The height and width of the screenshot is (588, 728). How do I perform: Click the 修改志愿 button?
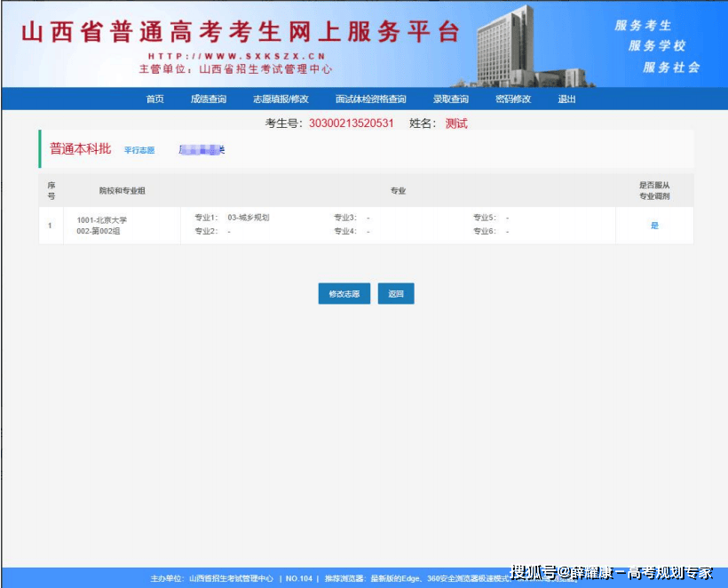(x=344, y=293)
